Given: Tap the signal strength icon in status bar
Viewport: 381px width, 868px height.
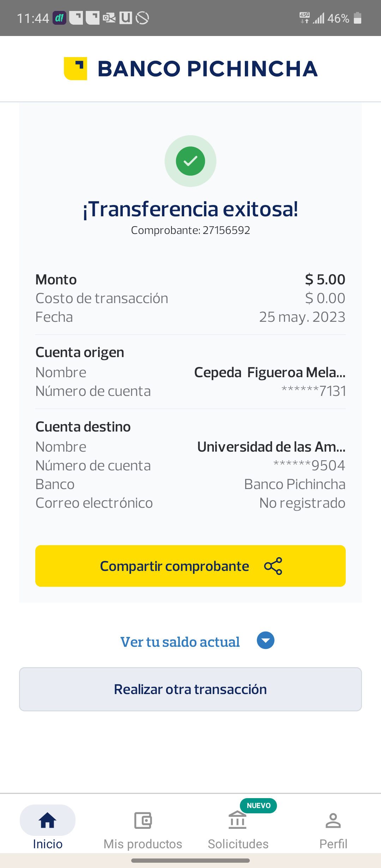Looking at the screenshot, I should coord(319,18).
